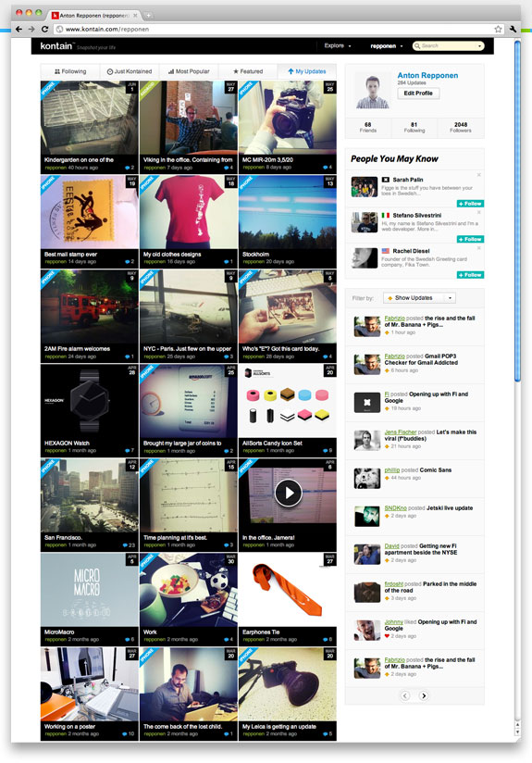Switch to the Following tab
Viewport: 532px width, 763px height.
(x=70, y=71)
